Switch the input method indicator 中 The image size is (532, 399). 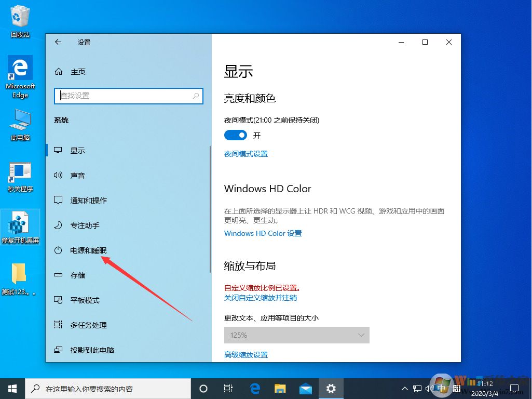[441, 388]
